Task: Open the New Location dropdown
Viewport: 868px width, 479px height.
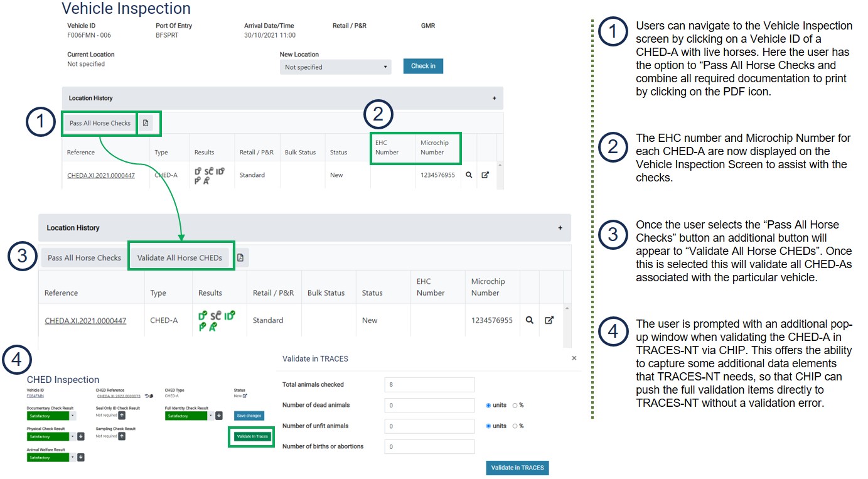Action: 335,67
